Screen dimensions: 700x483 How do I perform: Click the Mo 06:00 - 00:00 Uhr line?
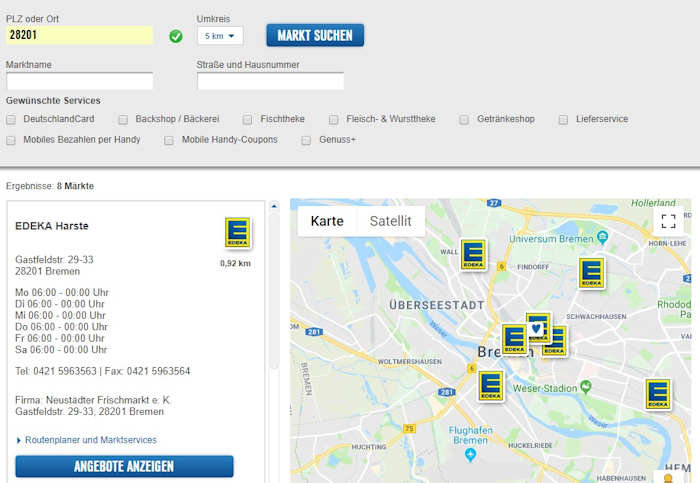(62, 292)
